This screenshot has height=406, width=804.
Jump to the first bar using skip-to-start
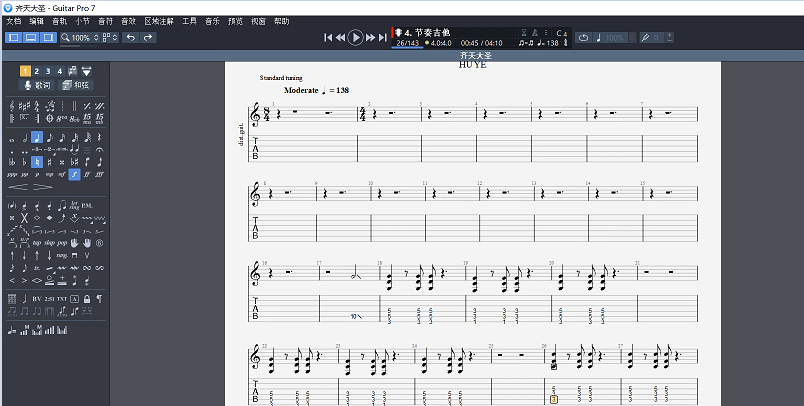click(328, 37)
